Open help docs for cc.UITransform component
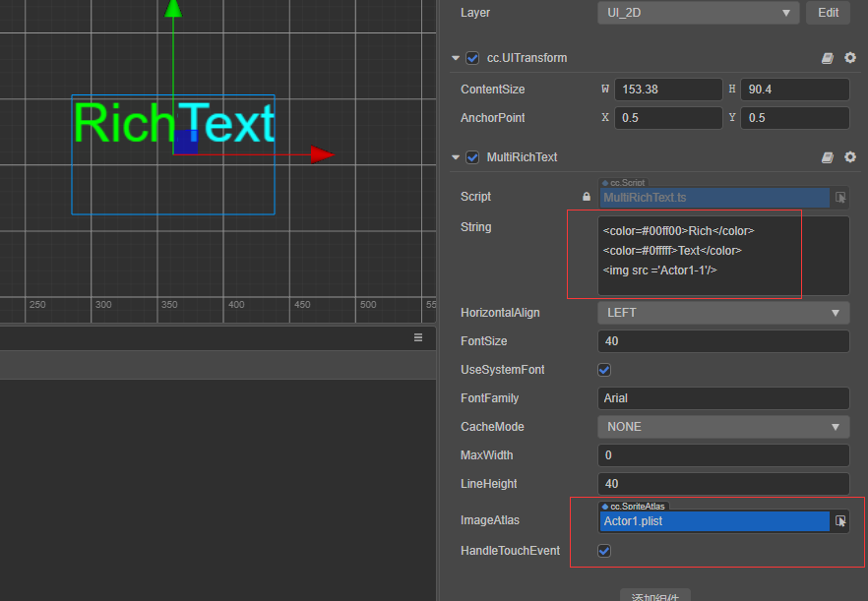Screen dimensions: 868x601 coord(827,58)
